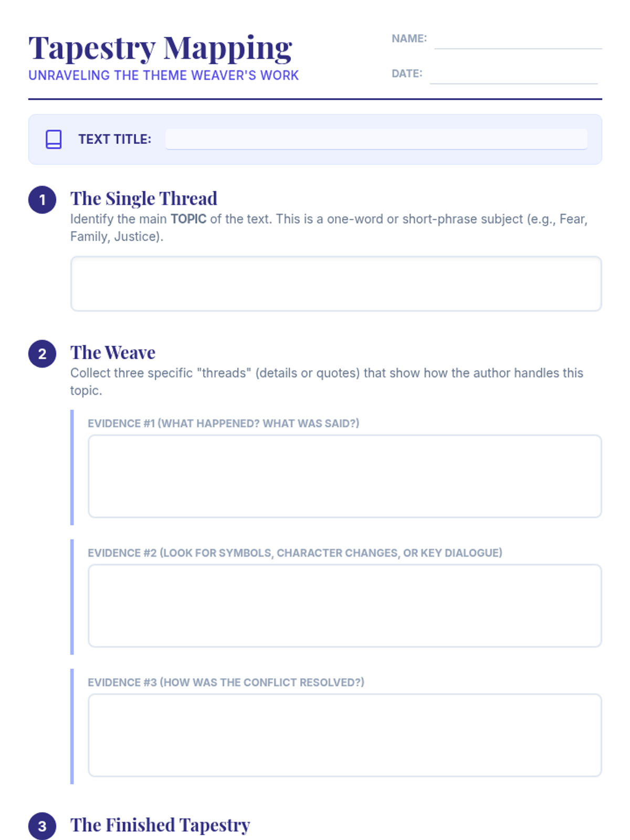Click the Evidence #2 answer box
Viewport: 630px width, 840px height.
point(344,605)
